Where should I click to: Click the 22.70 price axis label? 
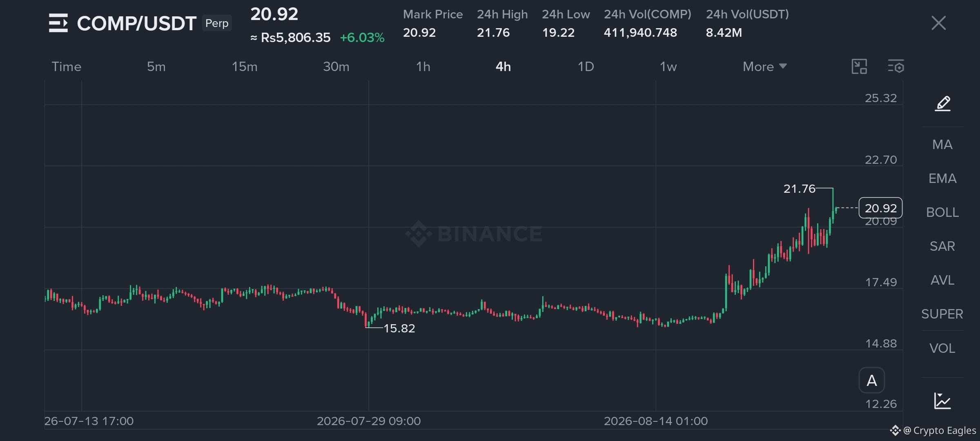point(881,160)
